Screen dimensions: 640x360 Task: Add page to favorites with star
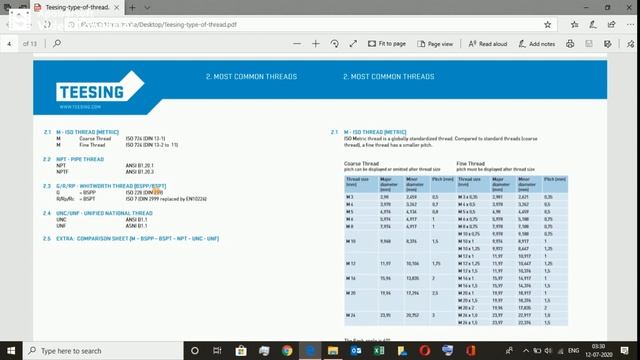[x=547, y=24]
